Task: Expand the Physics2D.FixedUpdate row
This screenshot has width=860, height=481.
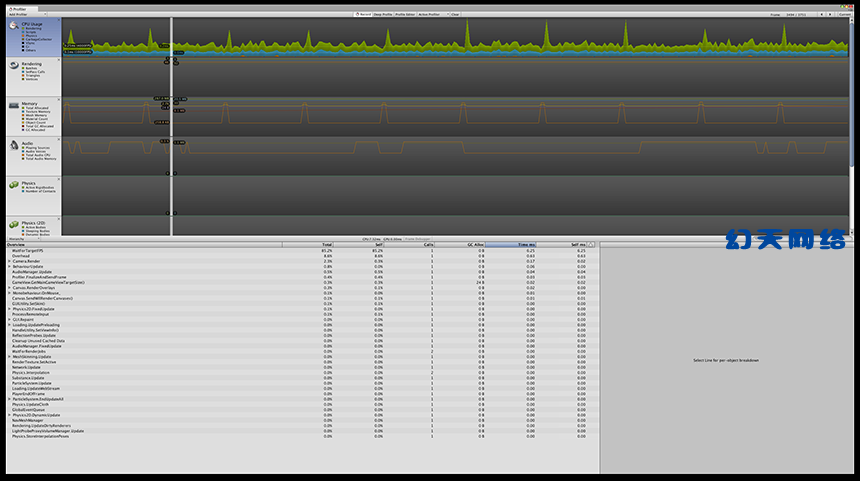Action: [9, 309]
